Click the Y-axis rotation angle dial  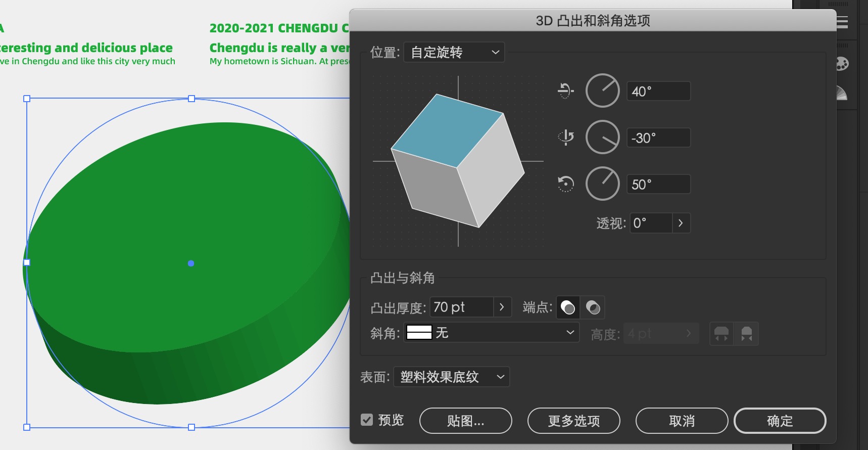(602, 137)
